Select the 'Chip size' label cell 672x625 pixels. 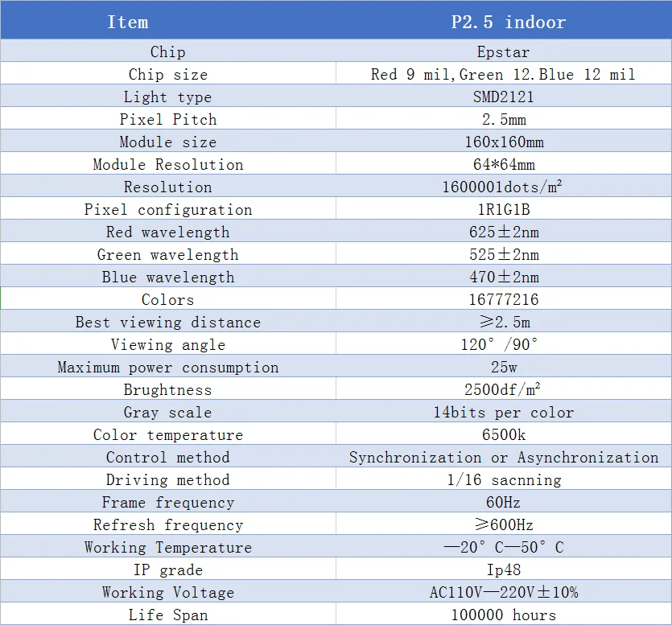[x=167, y=74]
